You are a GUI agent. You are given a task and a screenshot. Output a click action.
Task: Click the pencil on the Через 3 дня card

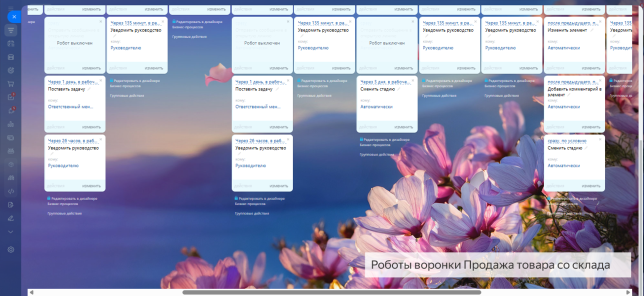click(399, 89)
